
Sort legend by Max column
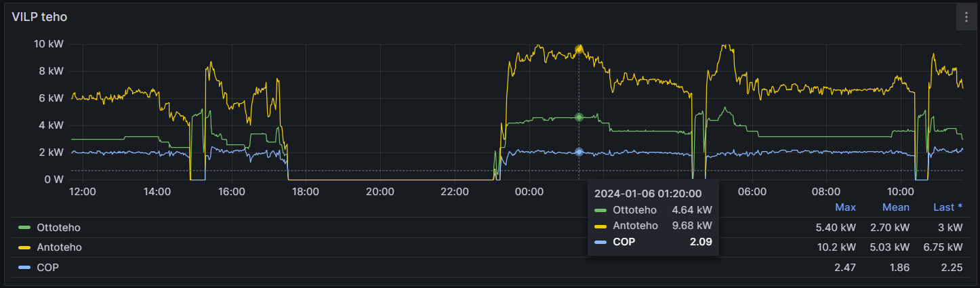845,207
